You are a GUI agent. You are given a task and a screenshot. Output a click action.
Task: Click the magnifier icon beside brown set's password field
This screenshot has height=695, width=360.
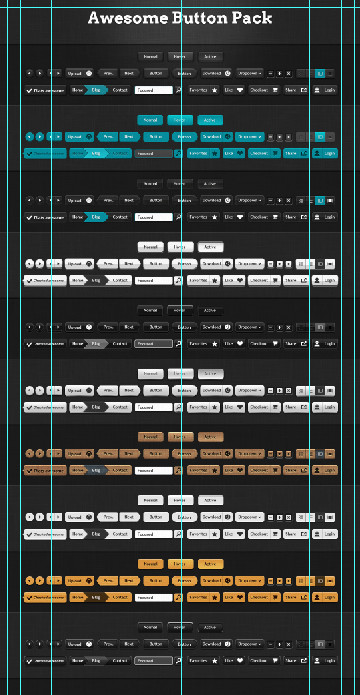pos(178,470)
